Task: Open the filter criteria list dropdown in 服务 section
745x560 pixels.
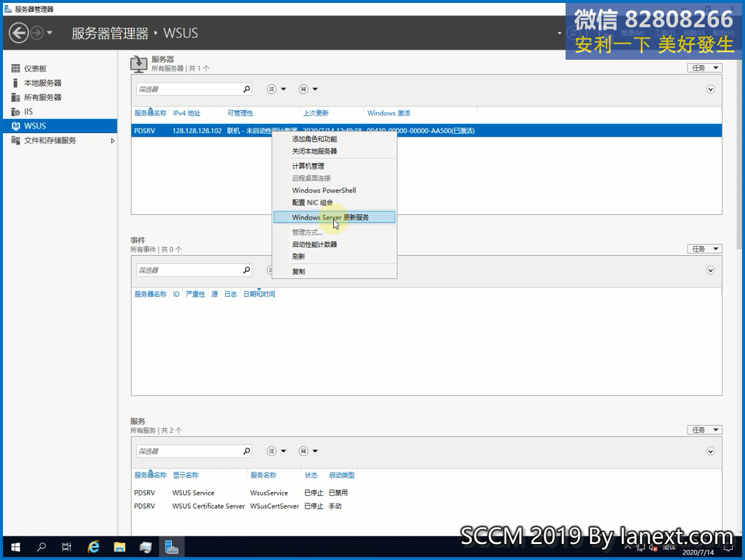Action: click(276, 451)
